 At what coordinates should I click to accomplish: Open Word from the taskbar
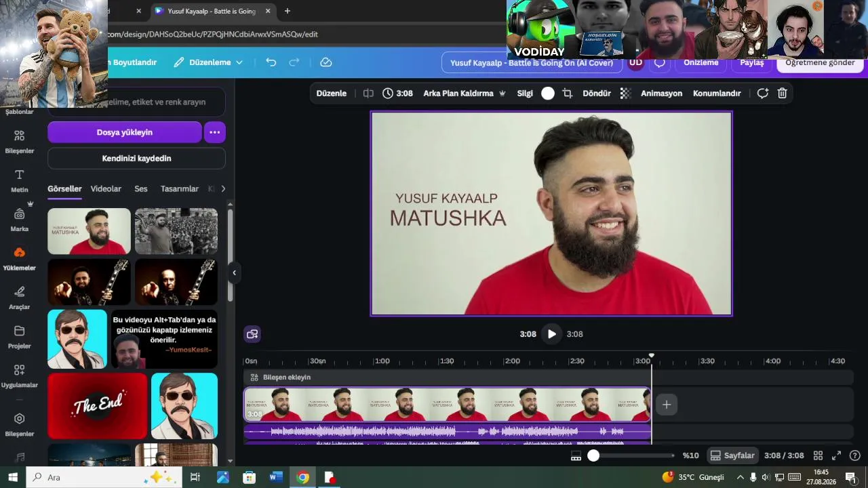[x=276, y=477]
